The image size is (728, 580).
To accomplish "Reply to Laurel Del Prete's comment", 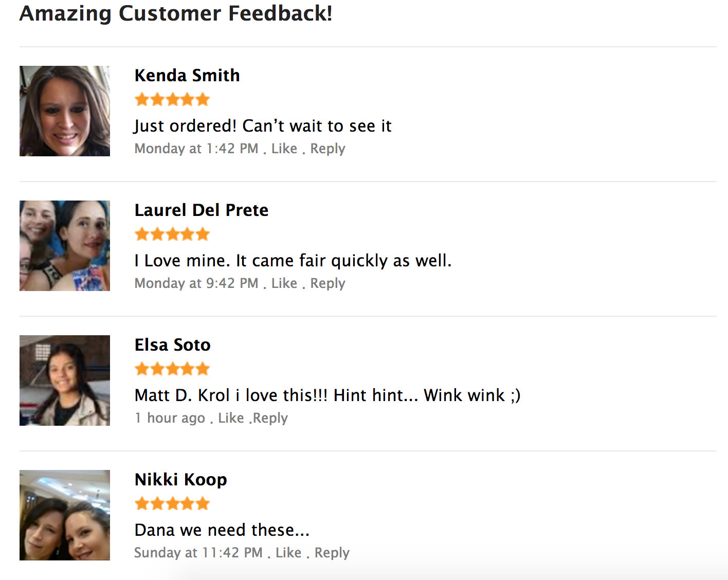I will tap(327, 283).
